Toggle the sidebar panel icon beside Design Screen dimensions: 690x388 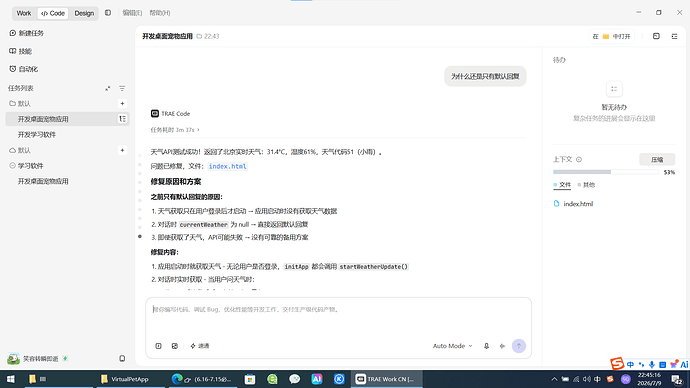pyautogui.click(x=108, y=13)
